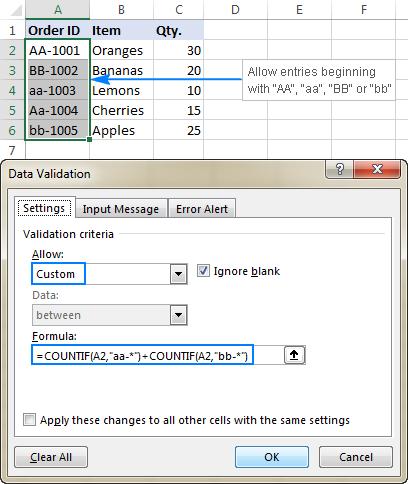Click the quantity cell showing 15
This screenshot has height=484, width=408.
[179, 110]
